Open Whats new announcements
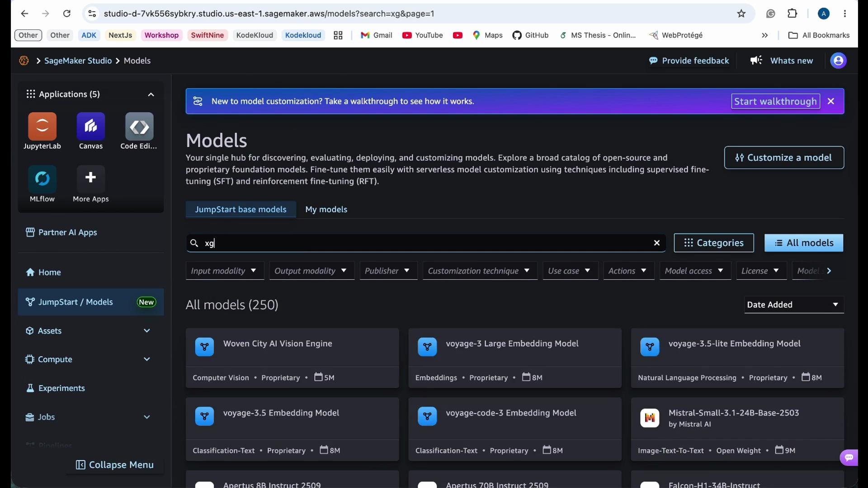Viewport: 868px width, 488px height. coord(782,61)
